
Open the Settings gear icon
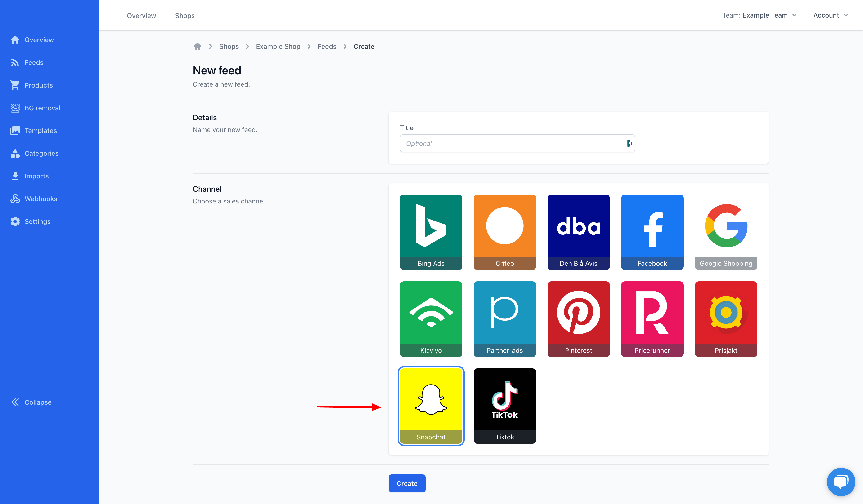[x=15, y=221]
